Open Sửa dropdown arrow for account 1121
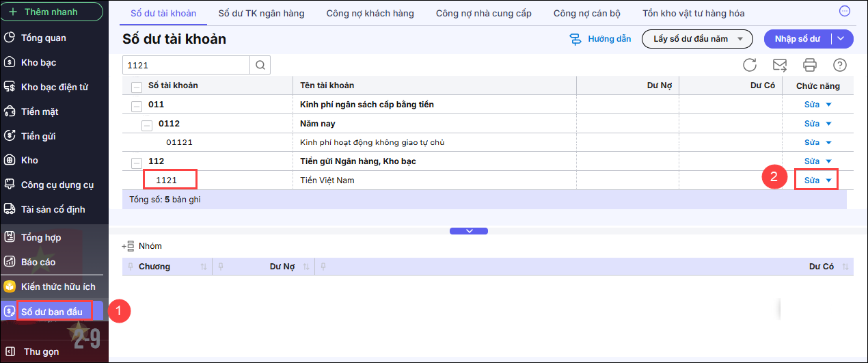 pos(829,180)
